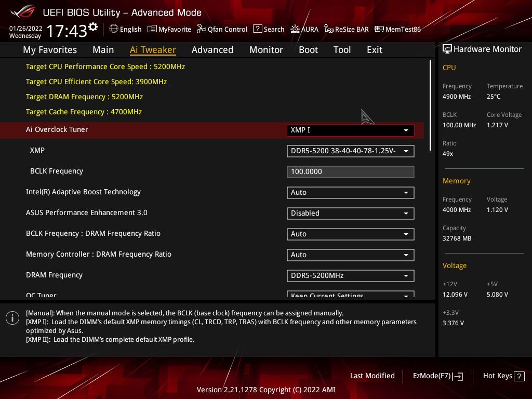532x399 pixels.
Task: Open DRAM Frequency dropdown
Action: click(351, 275)
